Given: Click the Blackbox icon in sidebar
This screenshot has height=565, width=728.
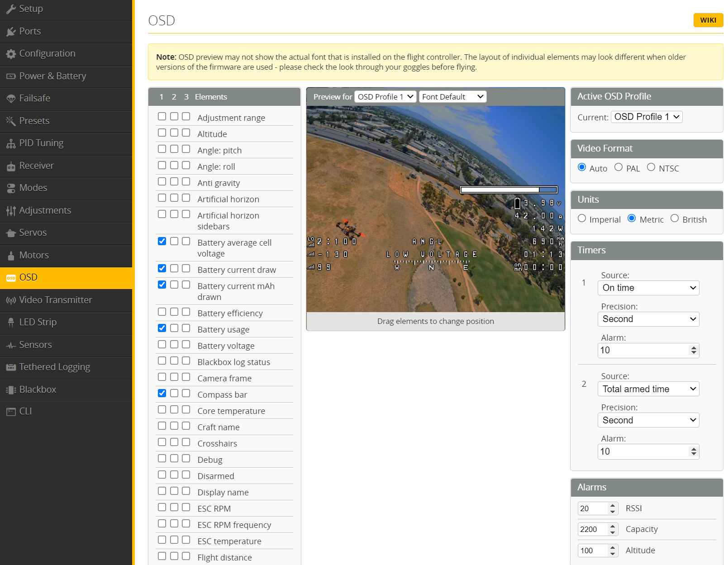Looking at the screenshot, I should point(11,390).
